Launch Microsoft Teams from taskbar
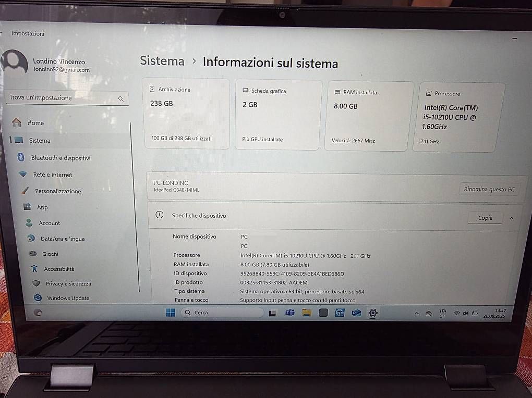The height and width of the screenshot is (398, 532). pos(290,313)
